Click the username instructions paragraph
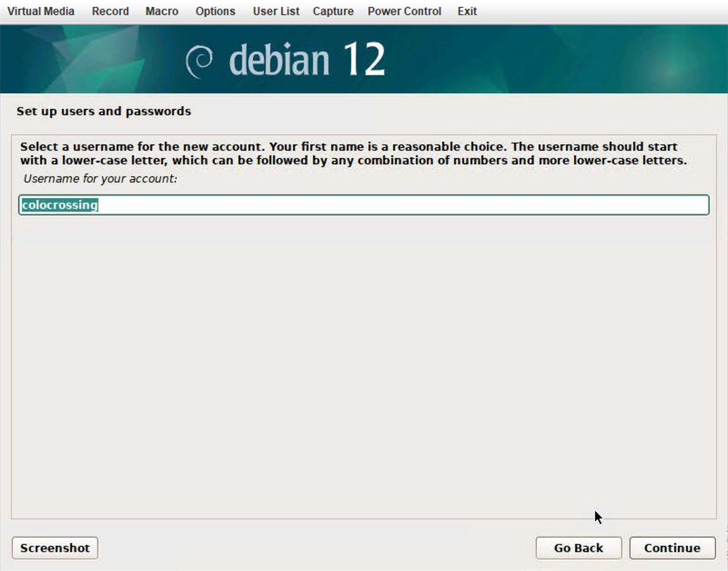The width and height of the screenshot is (728, 571). 353,153
